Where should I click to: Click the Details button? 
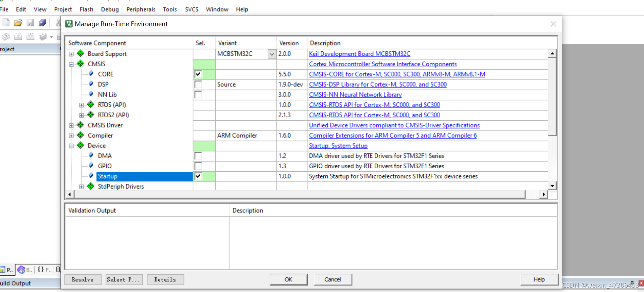pyautogui.click(x=165, y=279)
